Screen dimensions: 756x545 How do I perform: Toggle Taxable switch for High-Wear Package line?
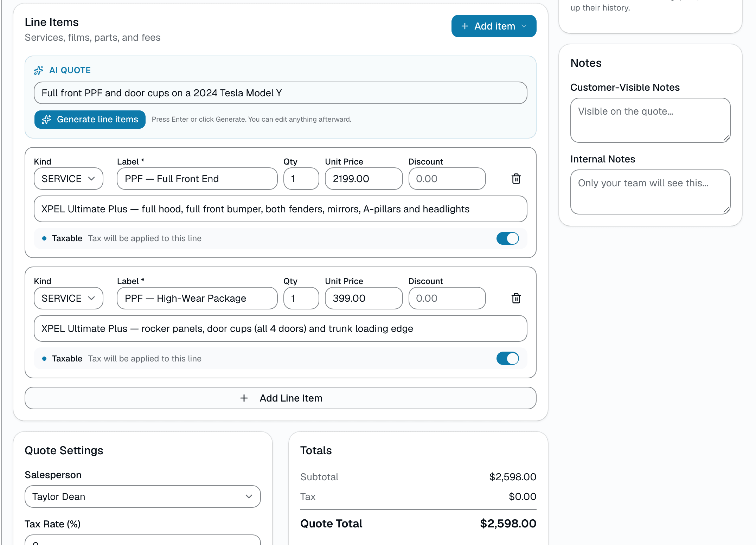tap(507, 358)
